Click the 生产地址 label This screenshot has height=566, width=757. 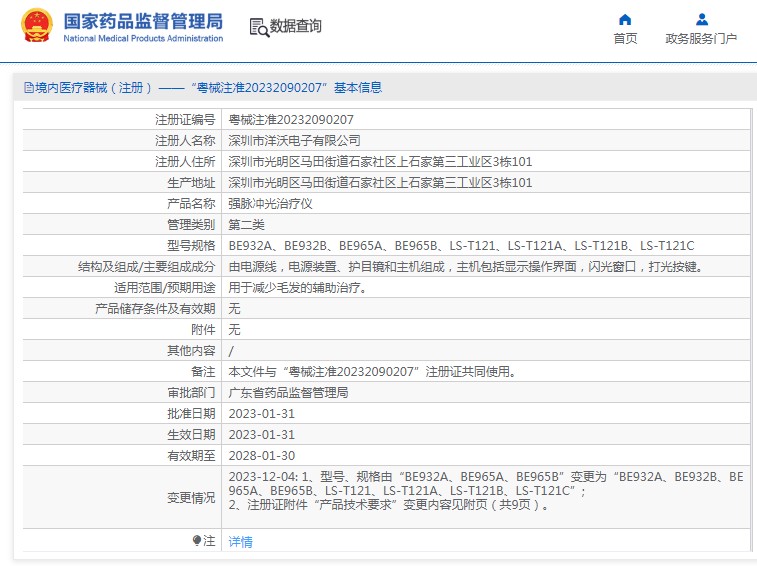[x=191, y=183]
